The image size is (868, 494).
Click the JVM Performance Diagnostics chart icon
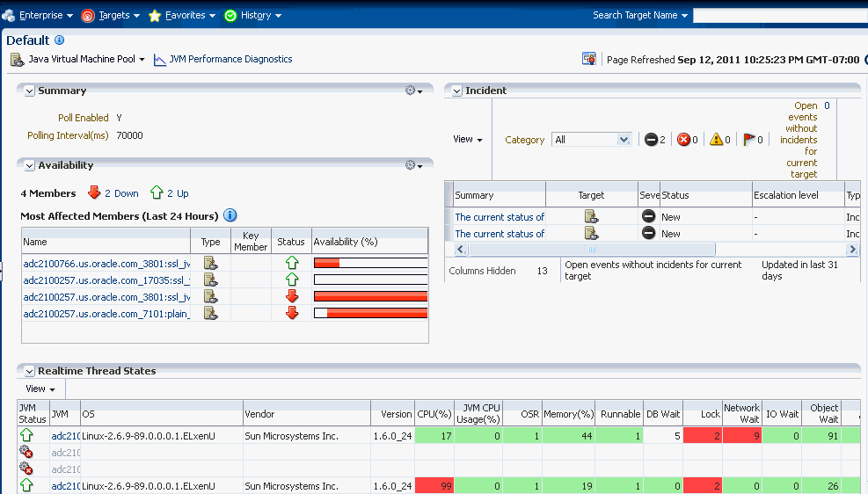tap(159, 60)
